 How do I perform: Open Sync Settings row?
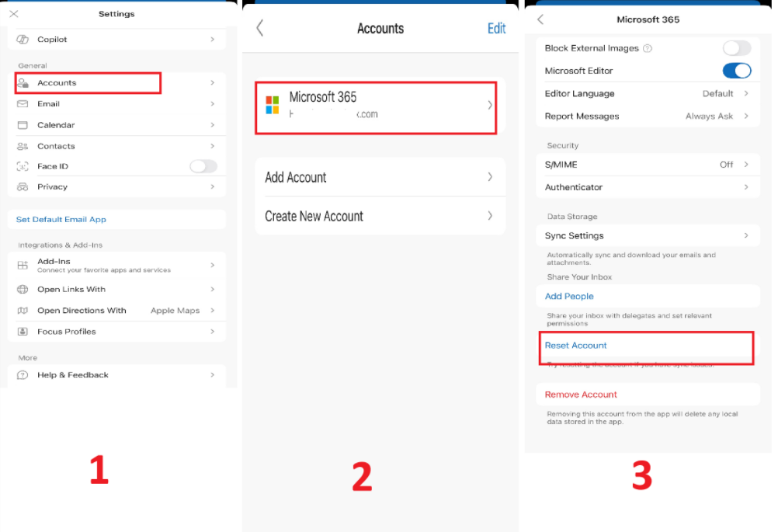click(648, 236)
